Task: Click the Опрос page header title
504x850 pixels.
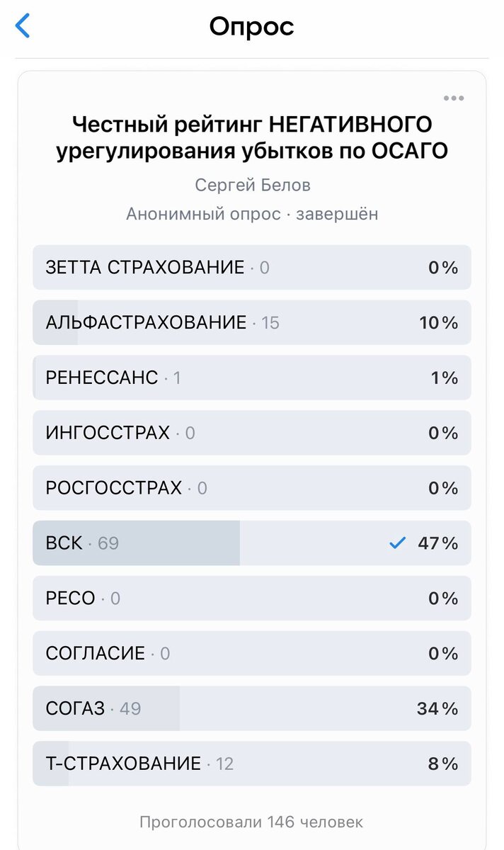Action: point(252,27)
